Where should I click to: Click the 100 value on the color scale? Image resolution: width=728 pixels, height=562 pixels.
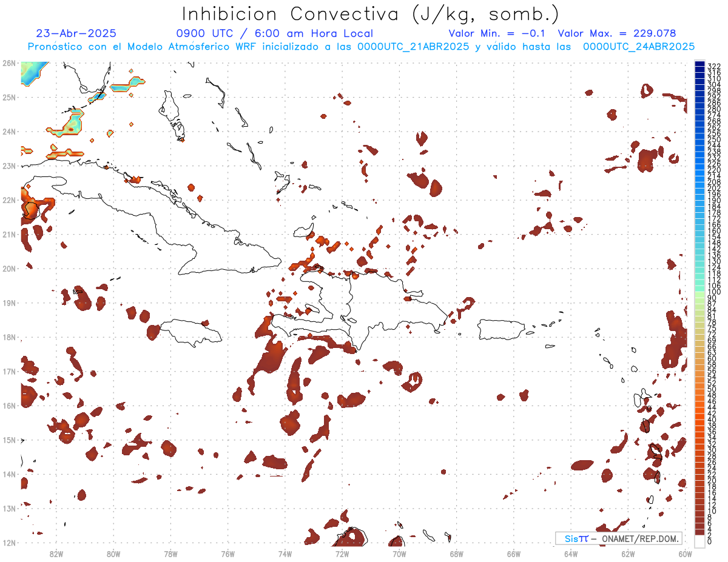click(x=714, y=292)
